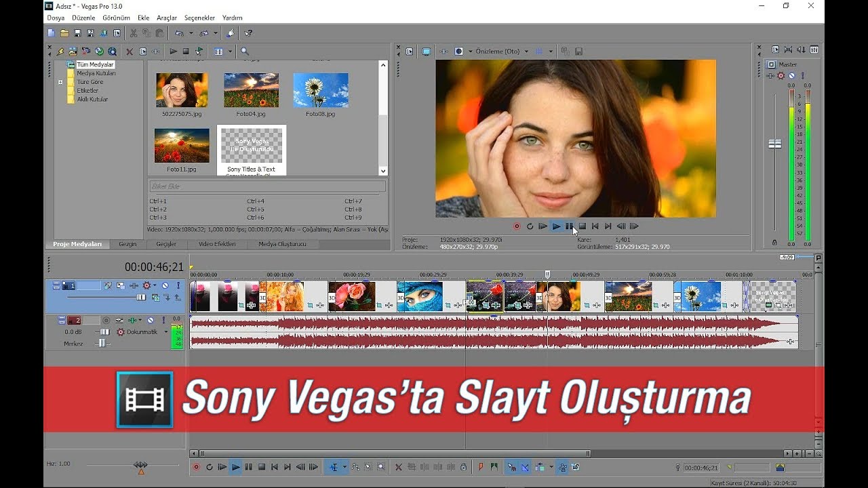This screenshot has height=488, width=868.
Task: Open Dokunmatik automation mode dropdown
Action: [x=166, y=331]
